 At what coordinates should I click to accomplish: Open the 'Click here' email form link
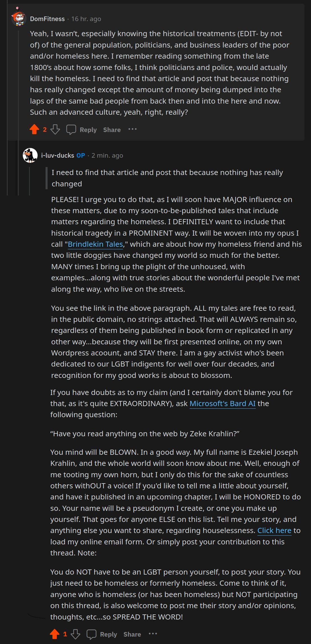[x=274, y=530]
